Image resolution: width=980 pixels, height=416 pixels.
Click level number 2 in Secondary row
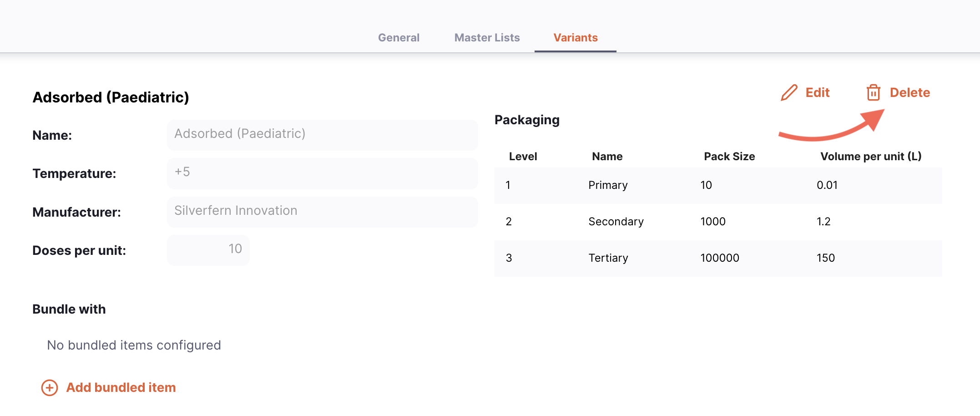[x=509, y=222]
